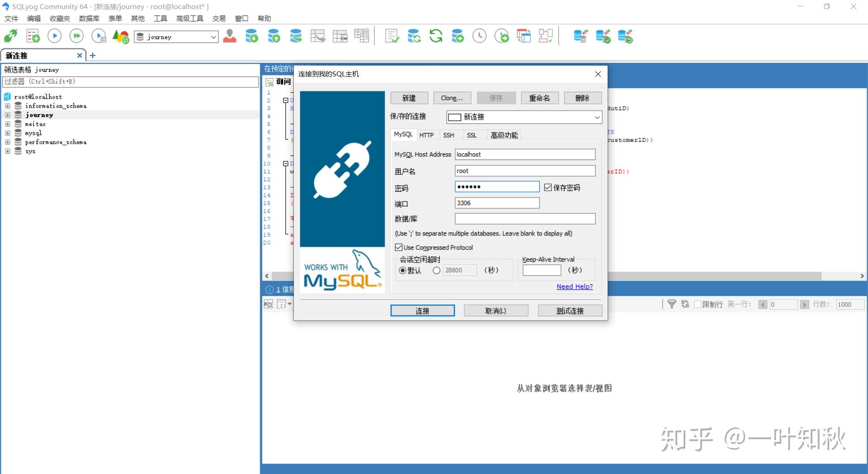Select the 默认 default session timeout radio
The width and height of the screenshot is (868, 474).
pos(402,270)
